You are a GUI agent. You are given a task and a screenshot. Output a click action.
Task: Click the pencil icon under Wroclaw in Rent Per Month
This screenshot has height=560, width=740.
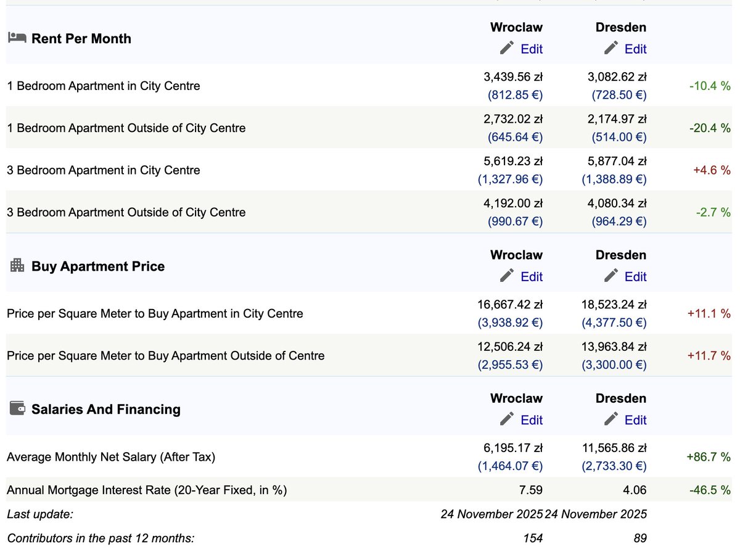[507, 48]
